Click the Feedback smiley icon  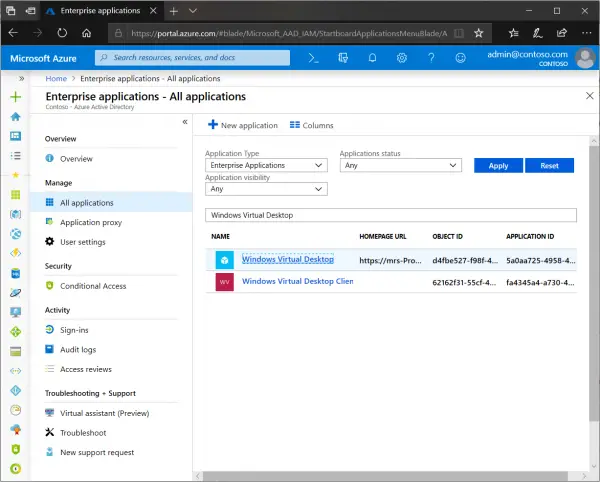461,58
